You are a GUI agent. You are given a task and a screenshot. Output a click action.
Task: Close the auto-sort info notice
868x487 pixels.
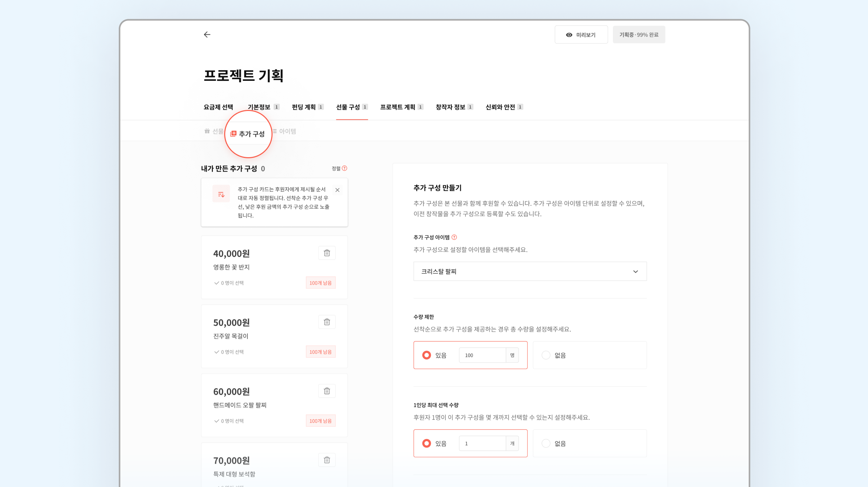(x=337, y=190)
